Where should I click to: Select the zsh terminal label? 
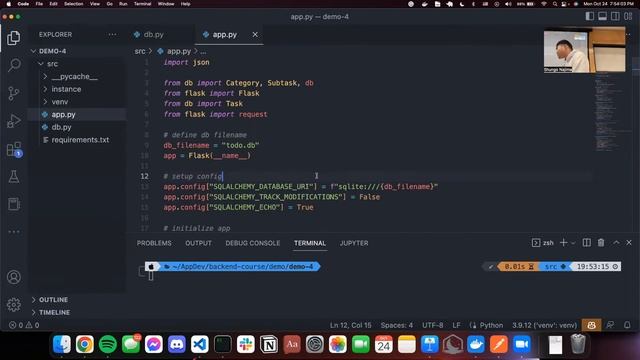tap(543, 243)
